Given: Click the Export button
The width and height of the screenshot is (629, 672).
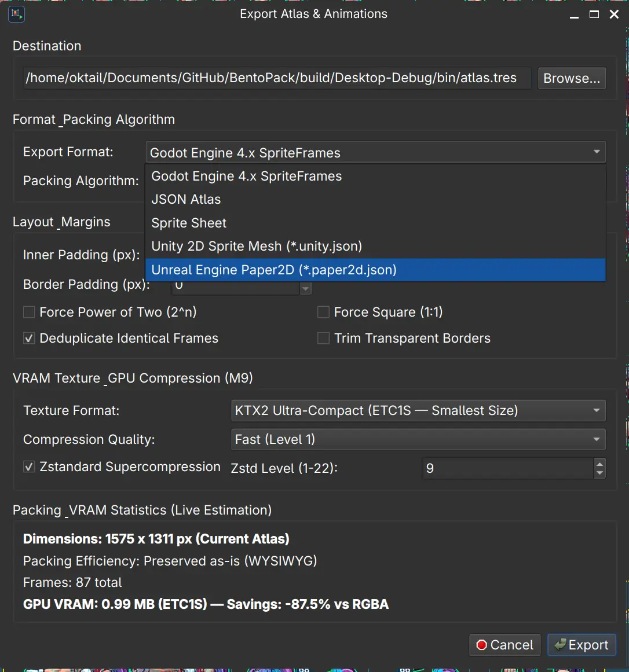Looking at the screenshot, I should 582,645.
